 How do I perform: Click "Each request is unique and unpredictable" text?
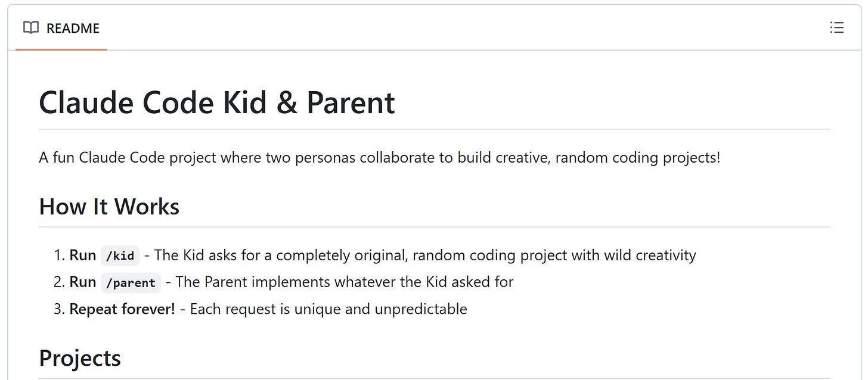[x=328, y=309]
